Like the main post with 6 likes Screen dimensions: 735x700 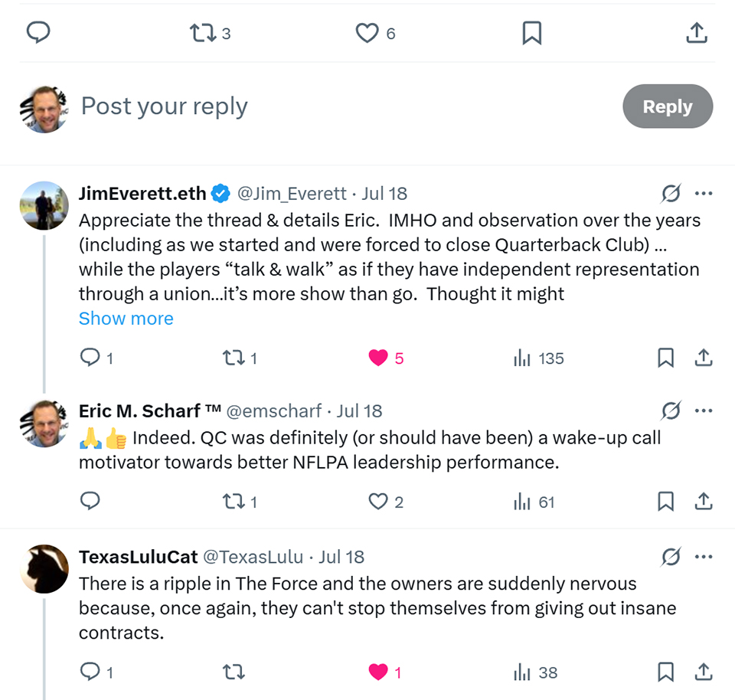point(367,33)
